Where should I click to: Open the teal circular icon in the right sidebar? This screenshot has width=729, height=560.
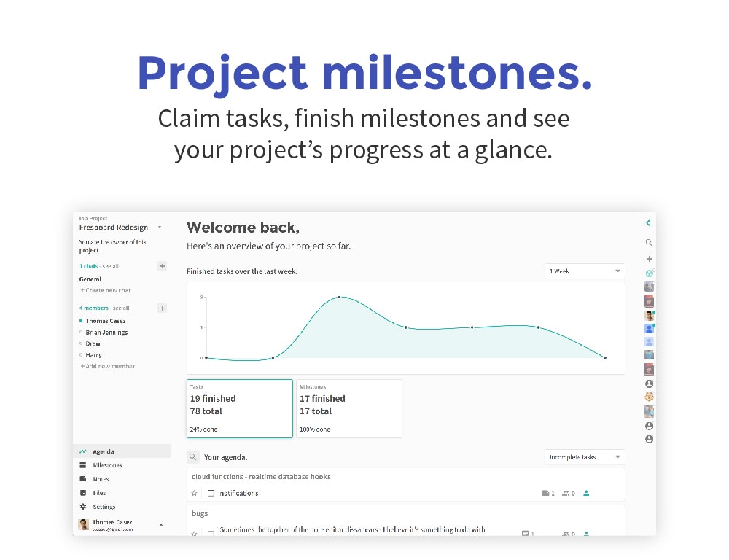(649, 273)
